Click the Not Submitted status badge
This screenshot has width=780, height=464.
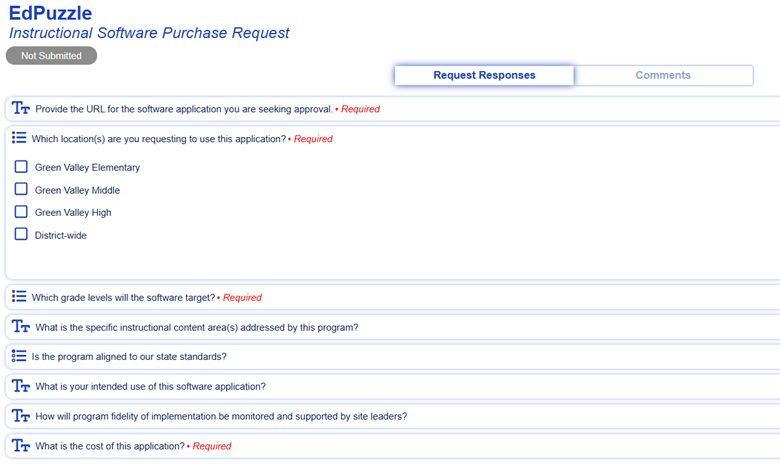point(51,56)
